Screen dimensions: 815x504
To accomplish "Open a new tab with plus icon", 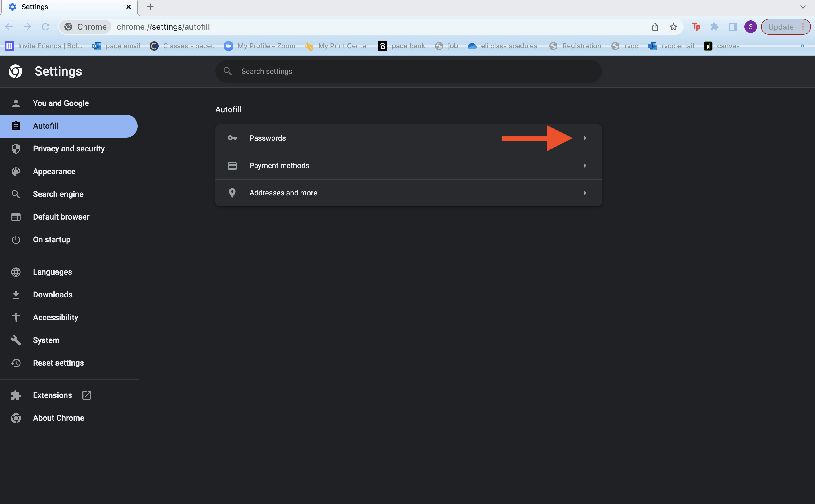I will [x=150, y=7].
